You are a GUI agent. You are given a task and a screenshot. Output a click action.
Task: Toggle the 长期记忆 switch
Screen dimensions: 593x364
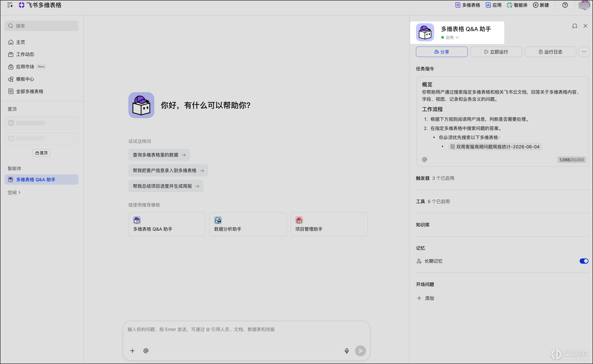click(584, 261)
